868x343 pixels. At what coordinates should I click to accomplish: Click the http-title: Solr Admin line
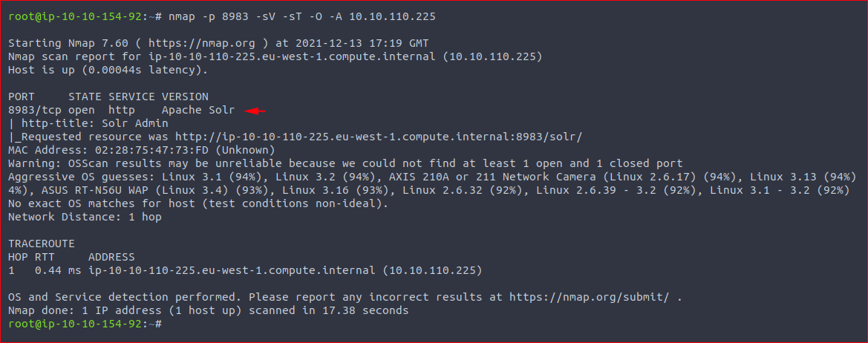[x=88, y=124]
